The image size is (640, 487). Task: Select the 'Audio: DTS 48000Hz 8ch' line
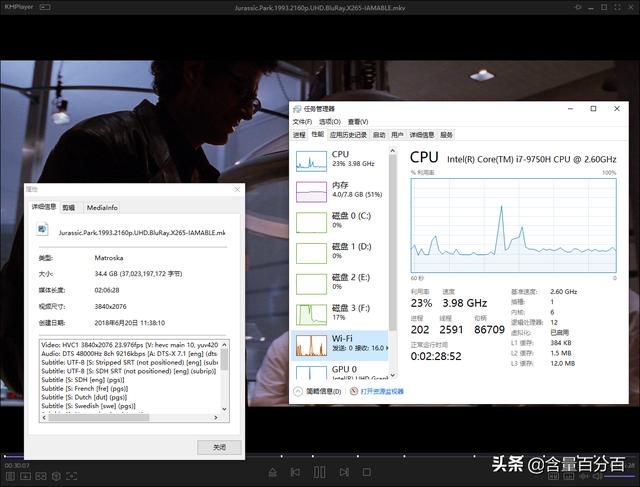pos(130,354)
